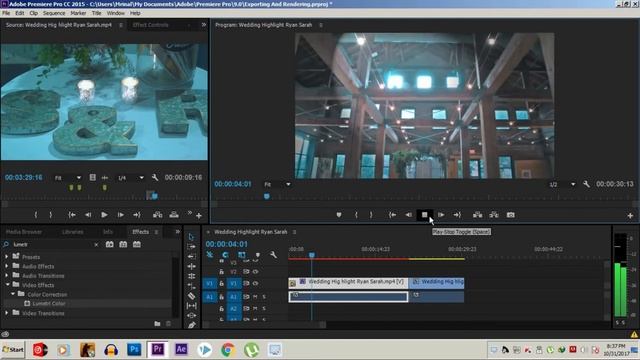Toggle V1 track output eye
The width and height of the screenshot is (640, 360).
point(256,283)
